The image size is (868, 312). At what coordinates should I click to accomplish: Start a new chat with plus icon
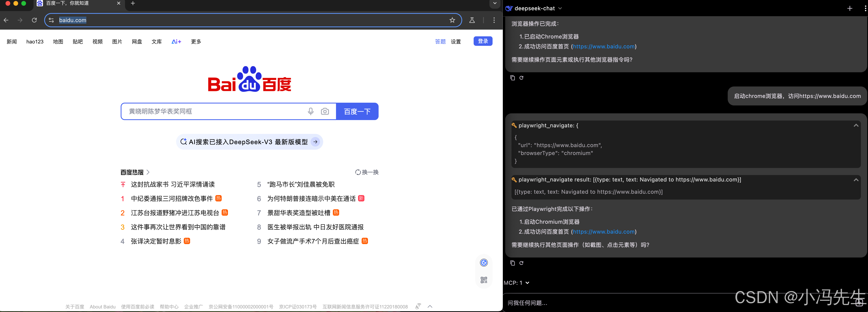tap(850, 8)
